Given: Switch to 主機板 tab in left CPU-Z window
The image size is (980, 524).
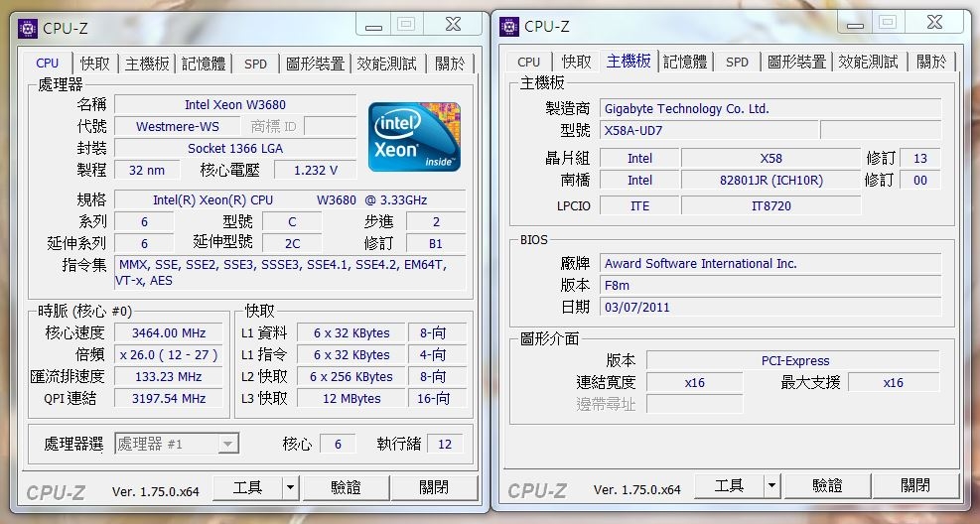Looking at the screenshot, I should [x=147, y=64].
